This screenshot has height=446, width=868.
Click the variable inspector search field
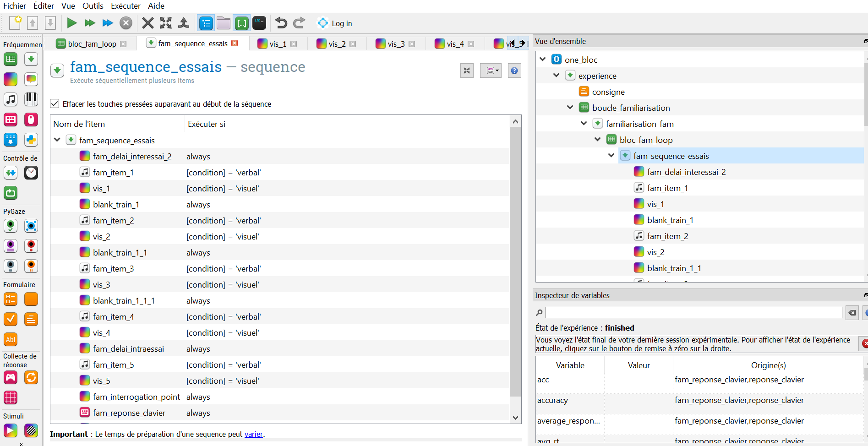click(x=693, y=313)
